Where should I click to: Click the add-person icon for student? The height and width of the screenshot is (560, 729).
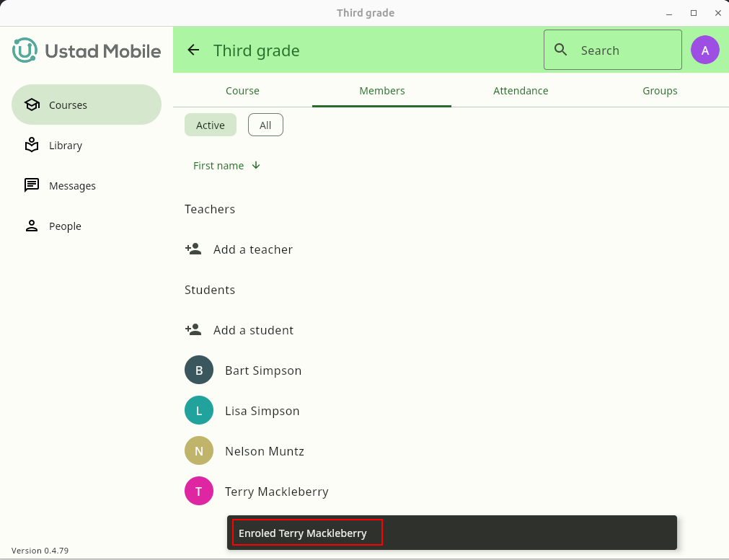[x=193, y=330]
